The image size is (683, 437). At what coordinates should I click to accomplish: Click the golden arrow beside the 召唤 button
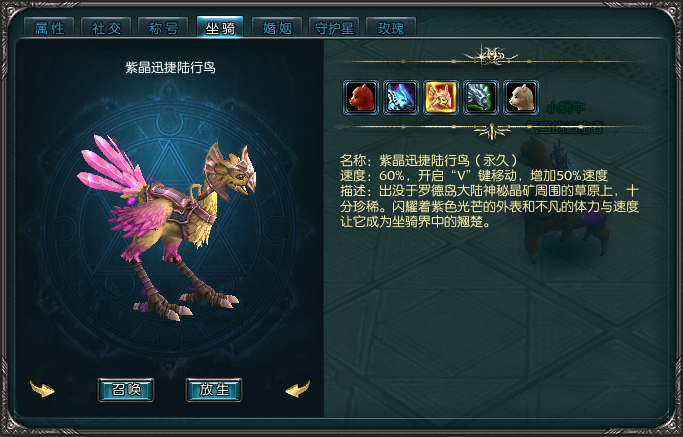click(x=42, y=389)
